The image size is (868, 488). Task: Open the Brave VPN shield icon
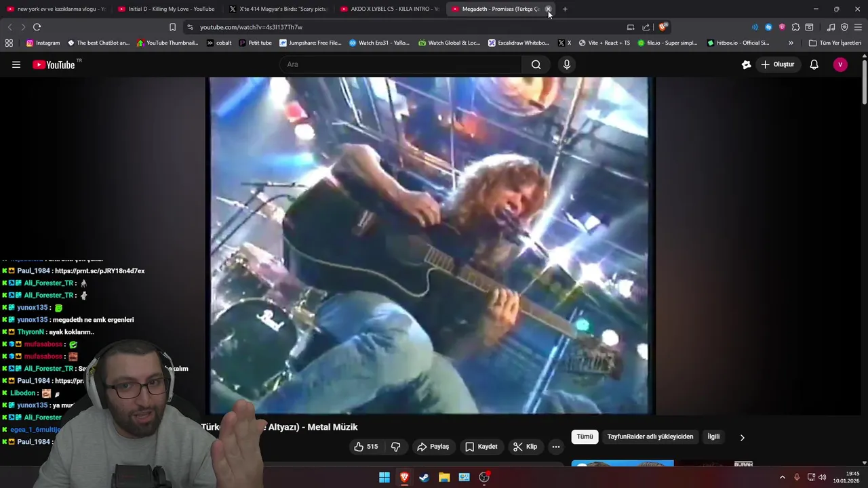pos(844,27)
